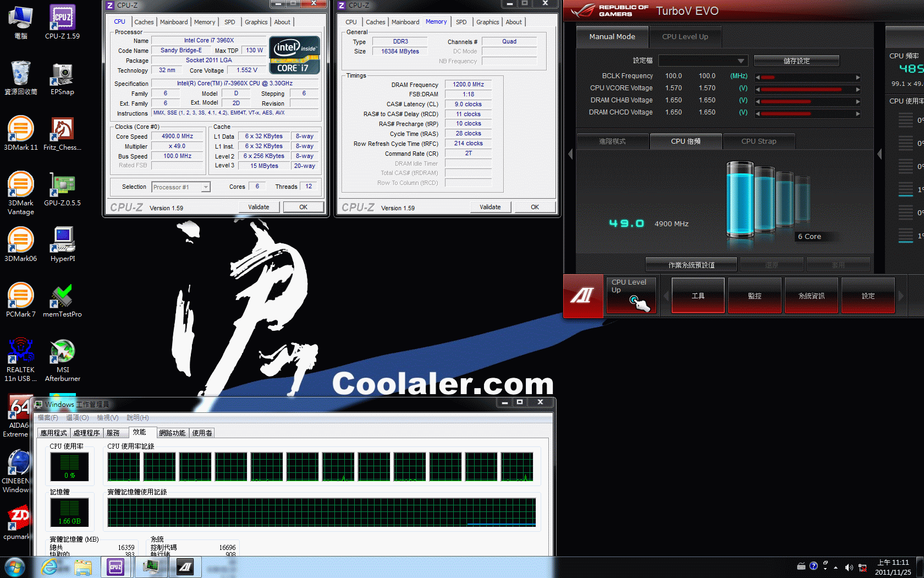Adjust the BCLK Frequency slider

(x=807, y=77)
